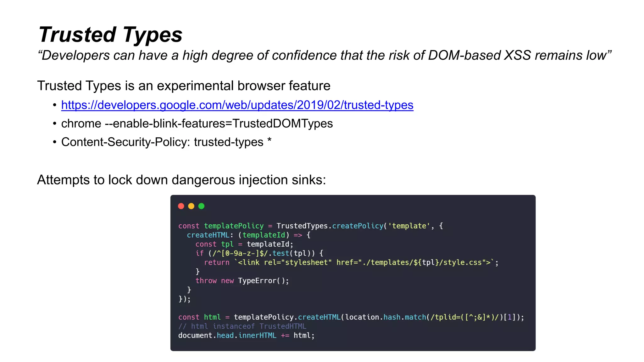Click the 'const html = templatePolicy.createHTML' line
Image resolution: width=644 pixels, height=362 pixels.
(351, 317)
